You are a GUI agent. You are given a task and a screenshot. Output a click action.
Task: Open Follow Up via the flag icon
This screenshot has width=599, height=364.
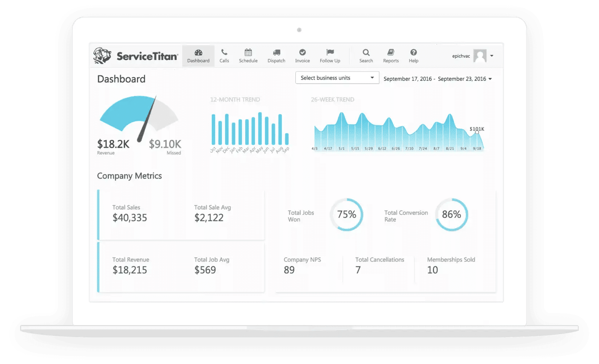(x=330, y=52)
